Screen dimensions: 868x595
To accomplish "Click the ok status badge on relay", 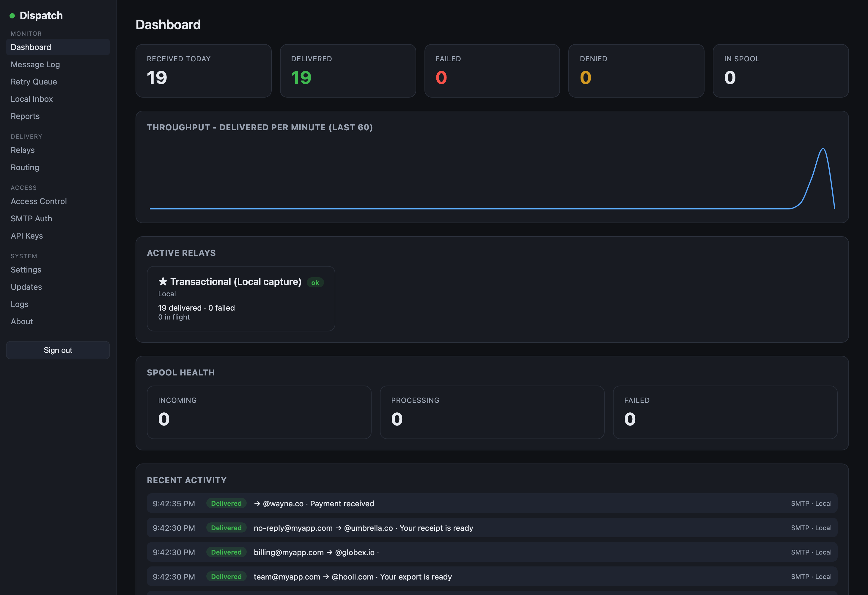I will coord(315,283).
